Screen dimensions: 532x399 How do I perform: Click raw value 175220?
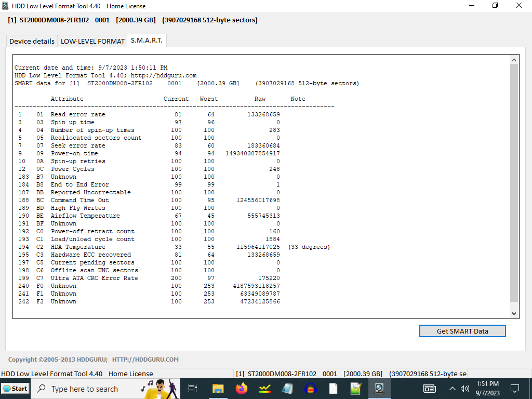coord(269,278)
